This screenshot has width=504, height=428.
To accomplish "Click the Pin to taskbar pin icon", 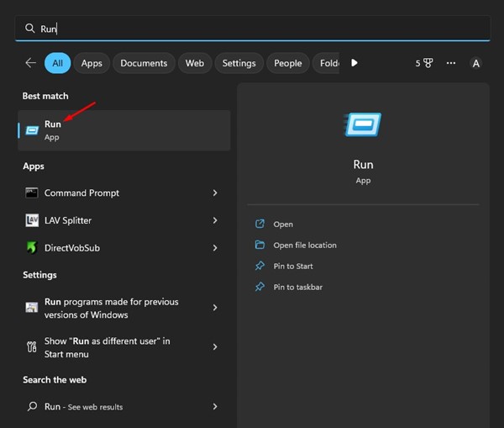I will pos(260,287).
